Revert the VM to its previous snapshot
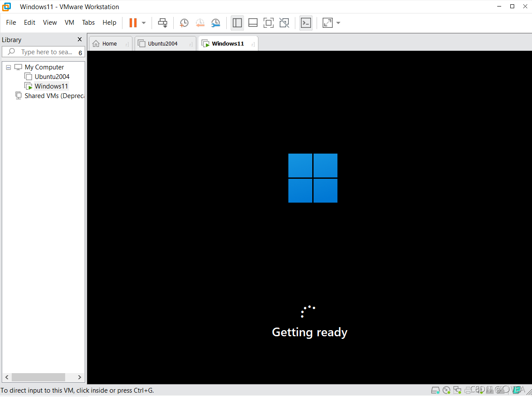 pyautogui.click(x=200, y=23)
